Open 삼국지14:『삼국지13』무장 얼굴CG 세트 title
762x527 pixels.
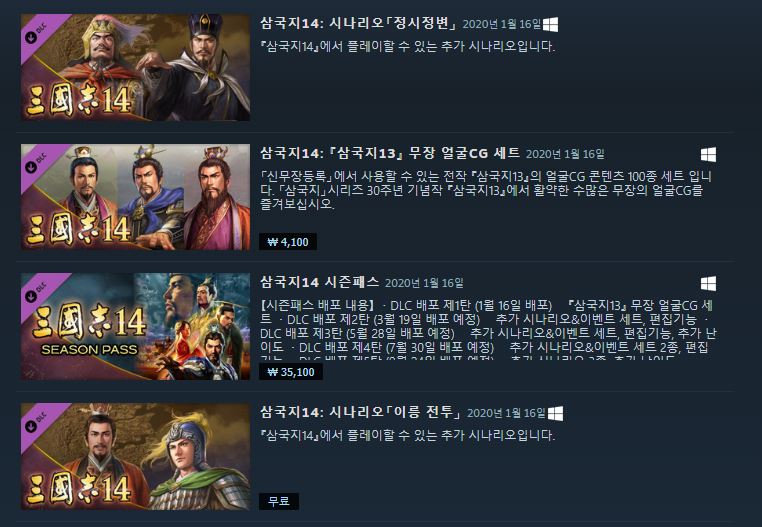tap(390, 153)
